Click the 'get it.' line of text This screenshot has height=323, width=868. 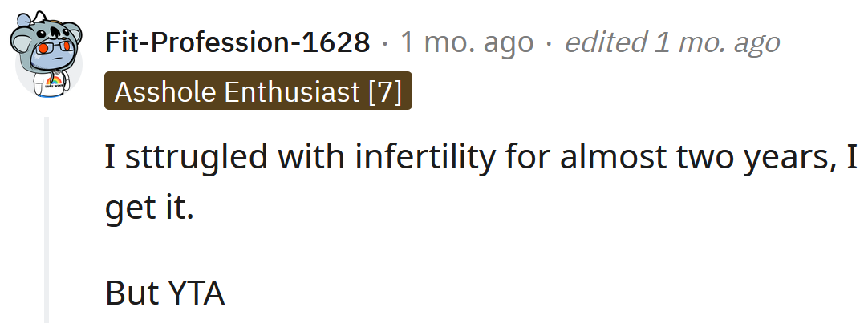tap(149, 210)
